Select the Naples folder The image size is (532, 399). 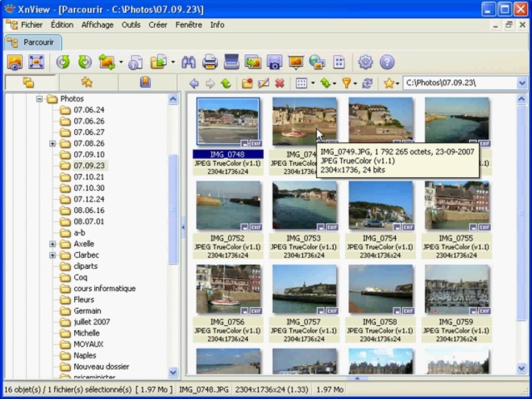click(x=85, y=356)
